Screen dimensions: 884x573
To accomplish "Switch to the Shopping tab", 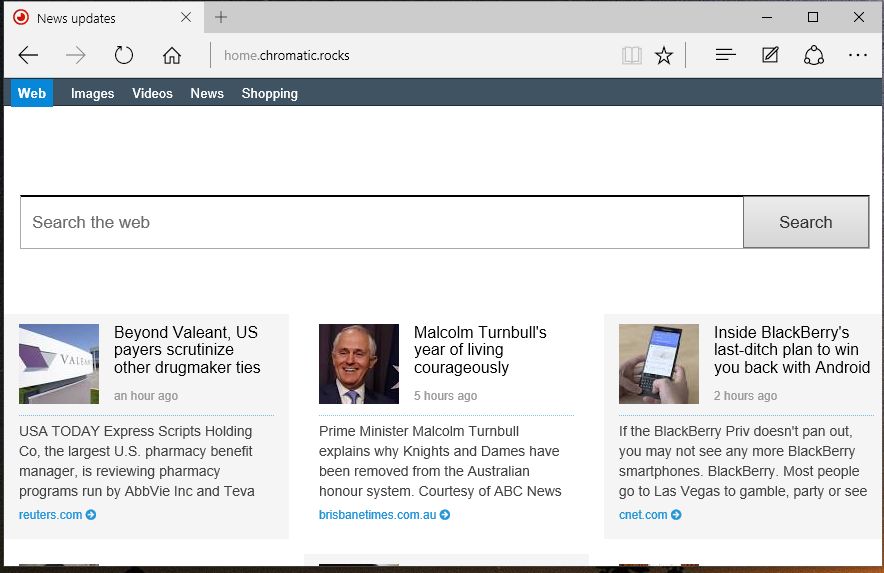I will pyautogui.click(x=269, y=93).
